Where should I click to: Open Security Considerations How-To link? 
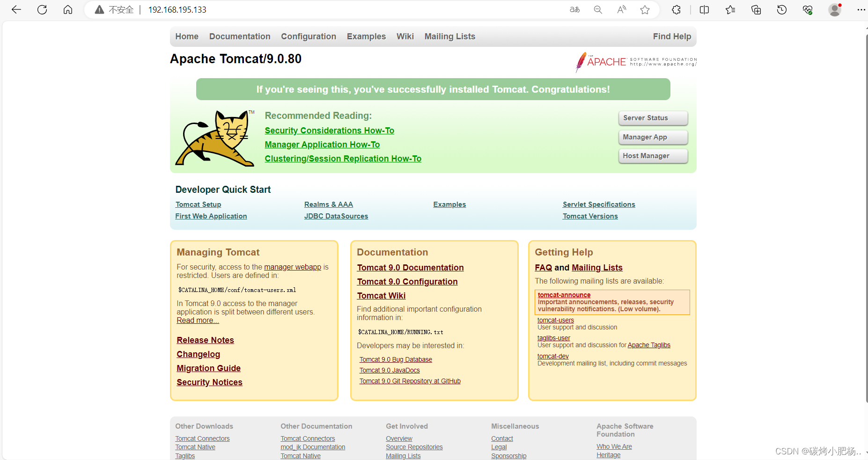(330, 131)
